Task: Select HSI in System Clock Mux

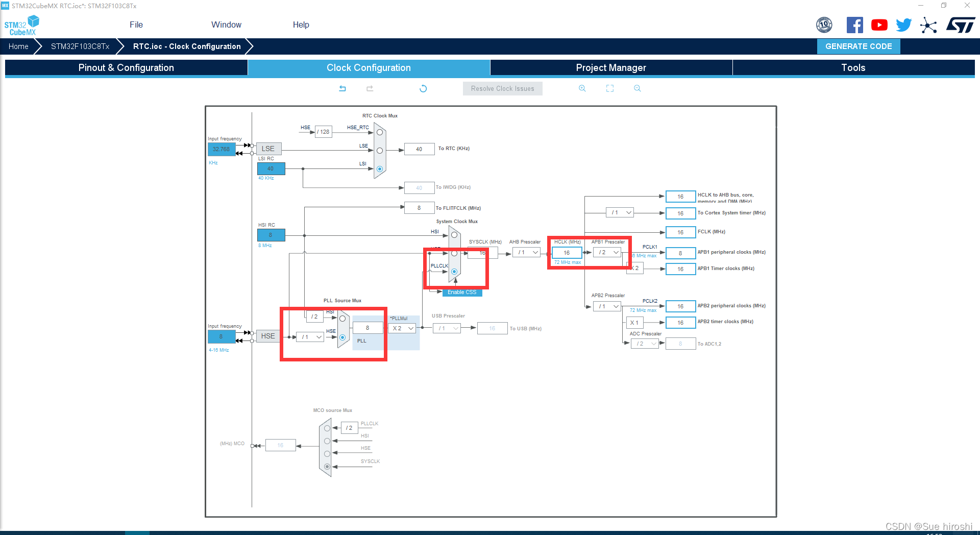Action: (x=454, y=235)
